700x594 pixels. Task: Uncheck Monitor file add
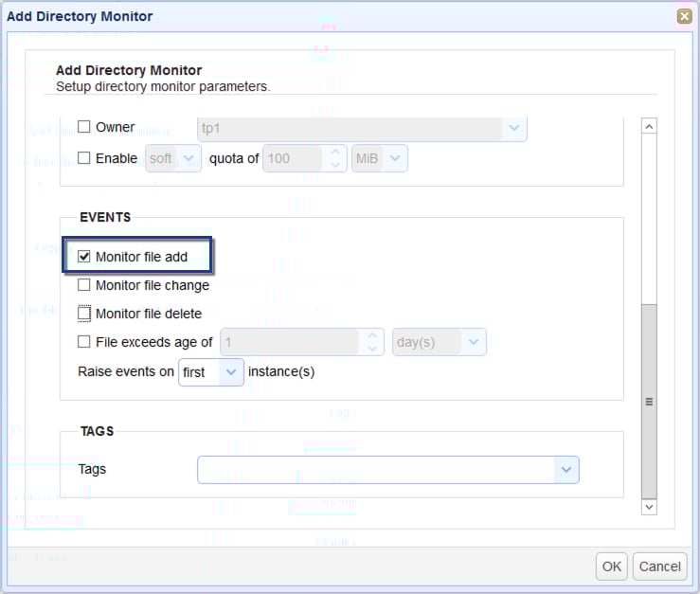point(84,257)
